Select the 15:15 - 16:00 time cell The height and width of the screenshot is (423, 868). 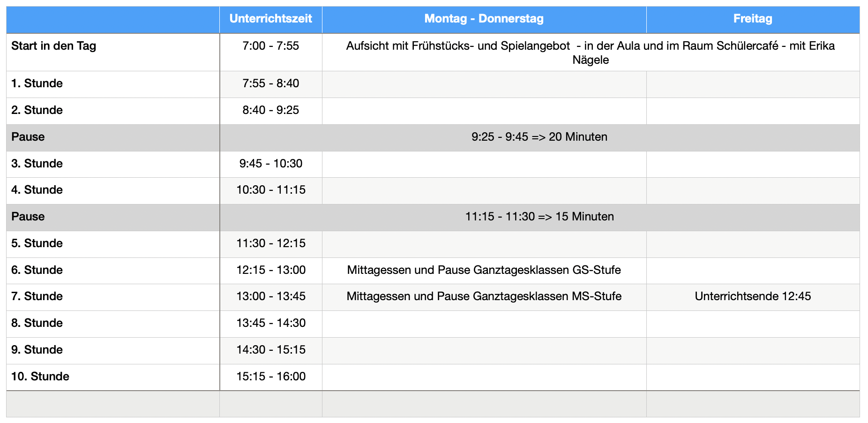tap(270, 378)
